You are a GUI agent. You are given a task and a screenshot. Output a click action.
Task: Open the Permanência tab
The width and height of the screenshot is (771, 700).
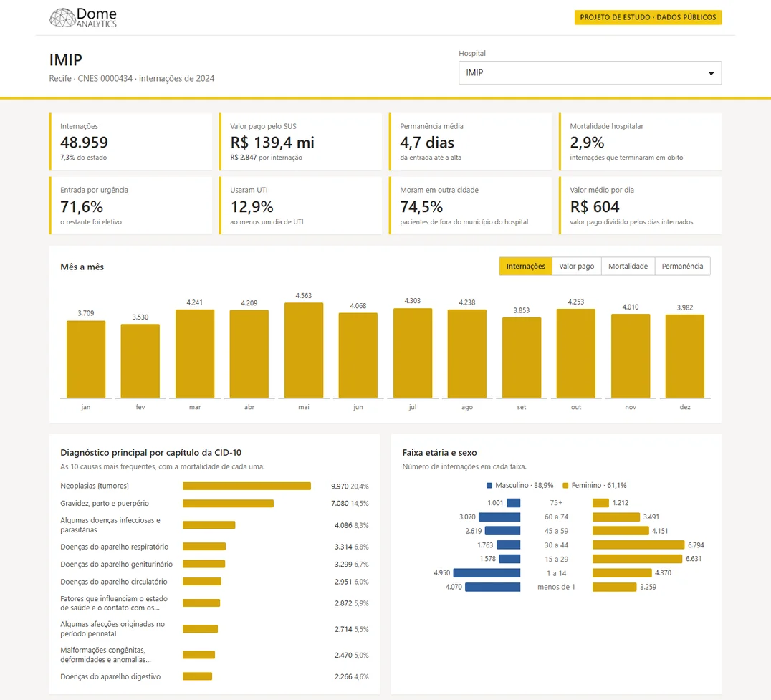point(682,266)
